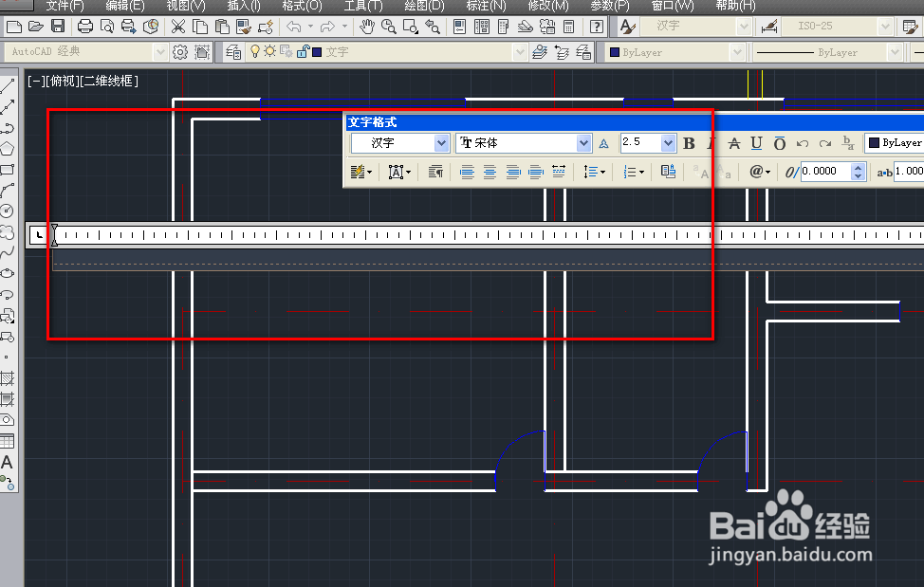This screenshot has height=587, width=924.
Task: Toggle Bold in the text format toolbar
Action: pos(689,143)
